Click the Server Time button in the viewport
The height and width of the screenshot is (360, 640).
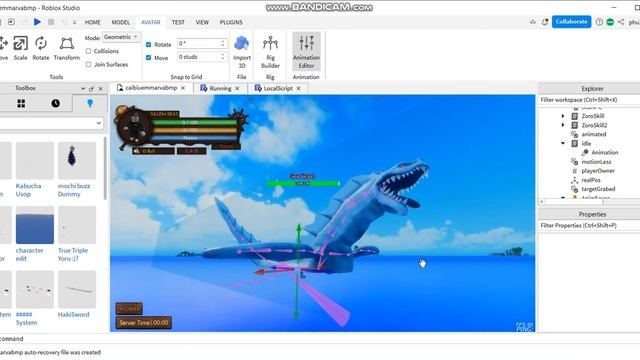144,322
